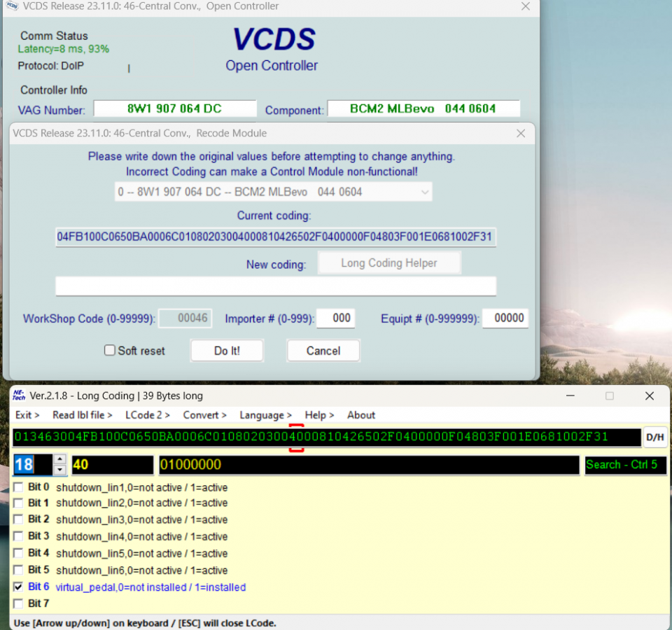
Task: Click the VCDS logo icon in title bar
Action: coord(12,7)
